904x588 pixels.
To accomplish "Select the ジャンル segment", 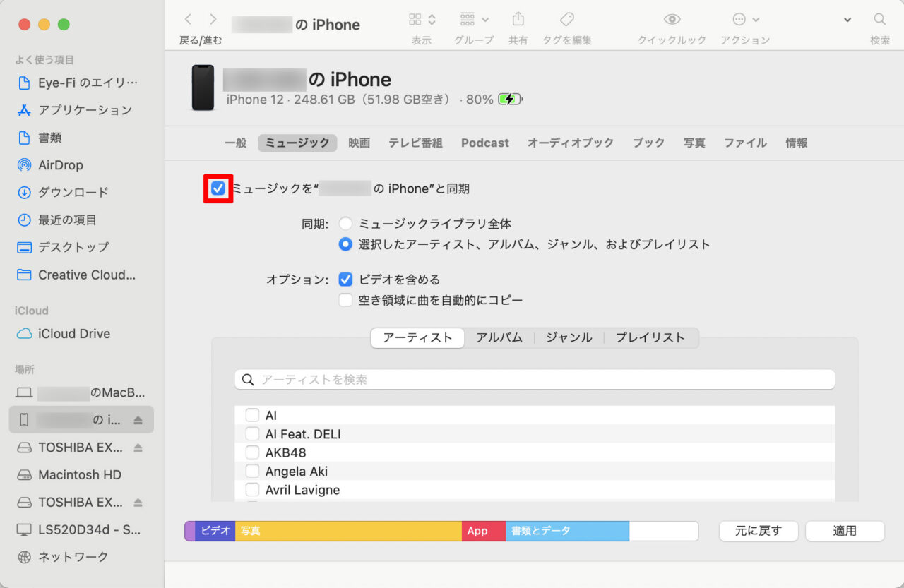I will click(569, 337).
